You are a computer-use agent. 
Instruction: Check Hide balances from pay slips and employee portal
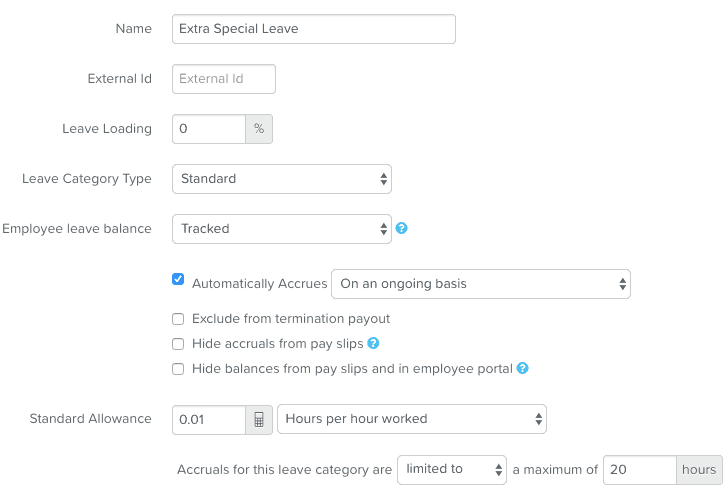pyautogui.click(x=178, y=369)
